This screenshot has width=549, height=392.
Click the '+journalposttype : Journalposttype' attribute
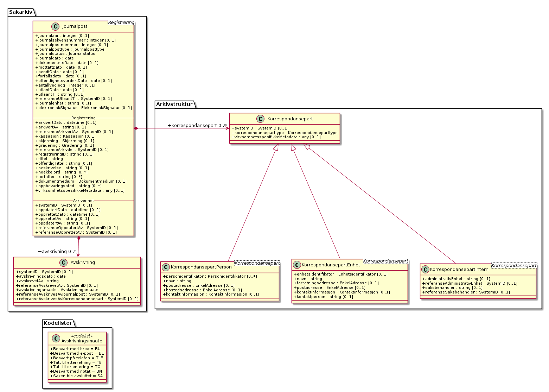70,50
